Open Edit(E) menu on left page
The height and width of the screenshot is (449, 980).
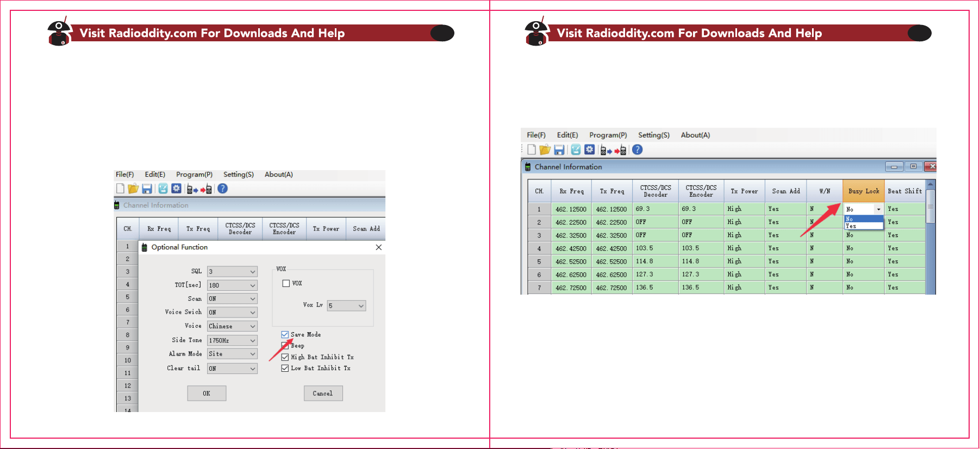click(x=155, y=174)
